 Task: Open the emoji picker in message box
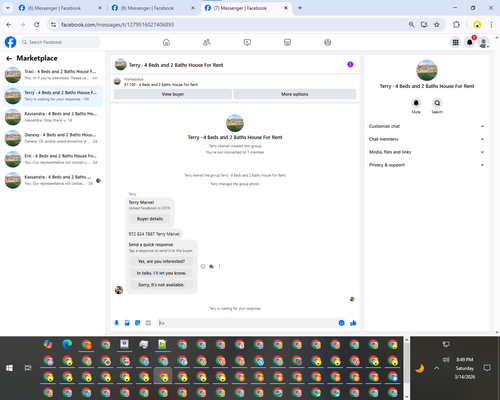341,323
